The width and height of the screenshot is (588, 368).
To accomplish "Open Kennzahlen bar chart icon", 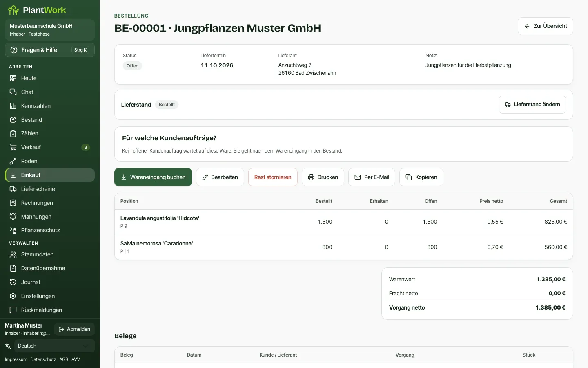I will click(x=13, y=106).
